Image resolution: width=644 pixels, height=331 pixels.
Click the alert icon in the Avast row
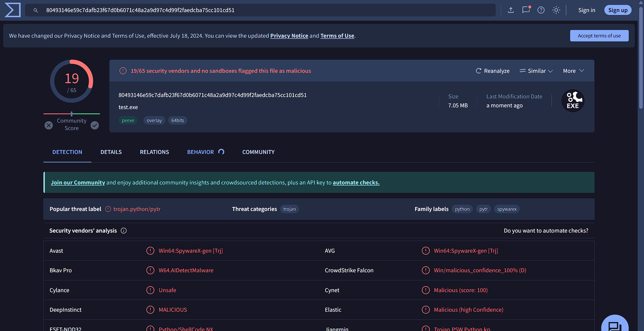(150, 251)
